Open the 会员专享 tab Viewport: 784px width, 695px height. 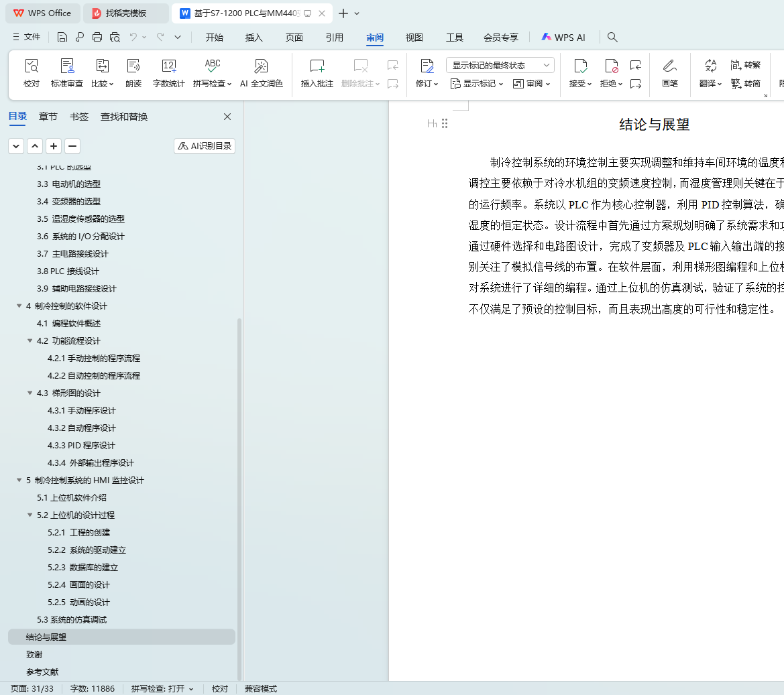click(501, 38)
